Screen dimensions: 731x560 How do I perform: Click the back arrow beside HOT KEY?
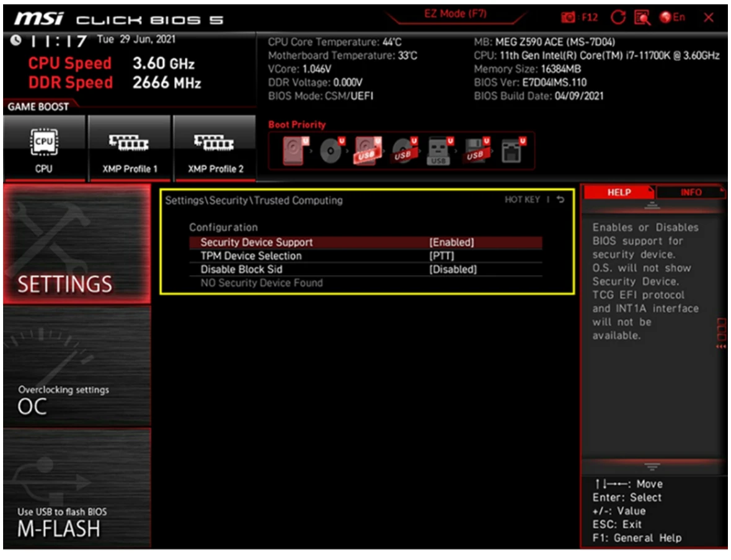click(560, 200)
